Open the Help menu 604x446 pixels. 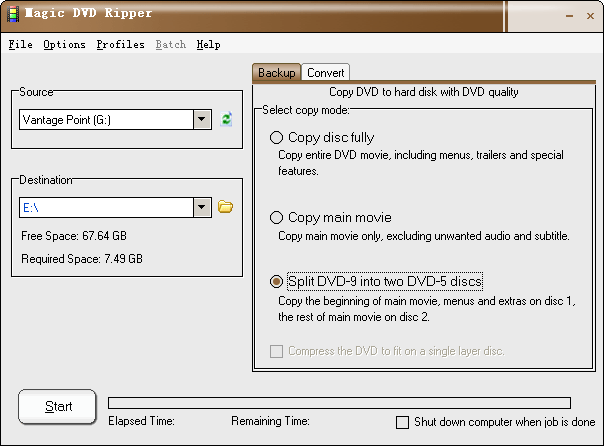tap(208, 45)
